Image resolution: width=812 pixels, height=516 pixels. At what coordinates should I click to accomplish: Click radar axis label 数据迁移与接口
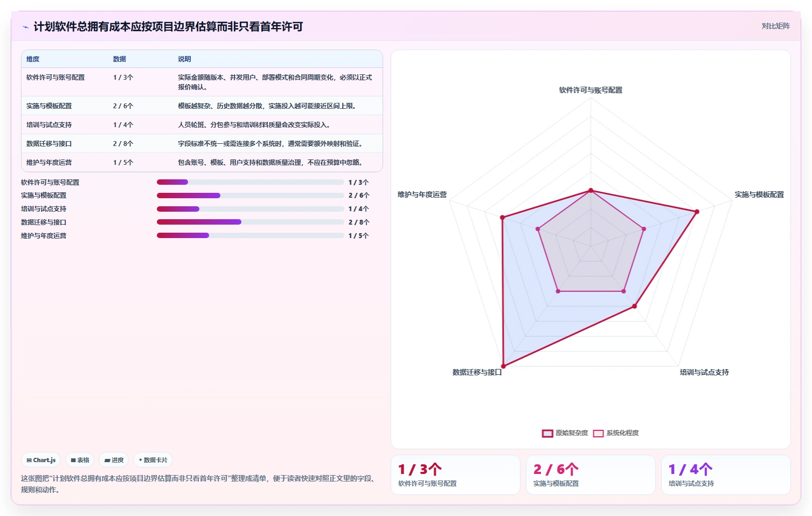477,373
